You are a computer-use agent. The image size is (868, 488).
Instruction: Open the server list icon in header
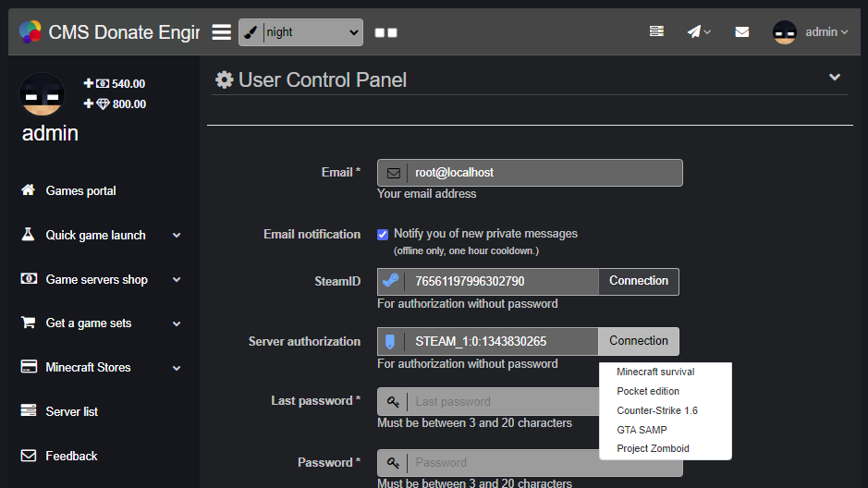(656, 32)
